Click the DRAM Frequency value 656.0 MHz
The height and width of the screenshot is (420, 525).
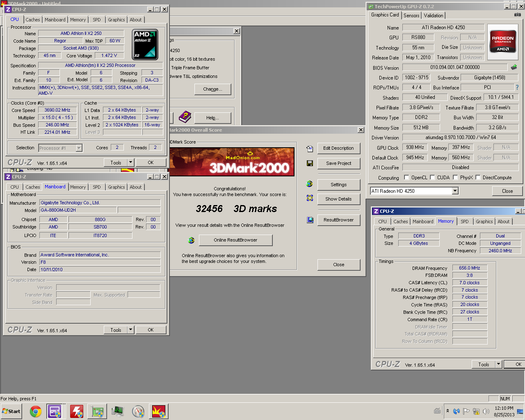[x=470, y=268]
